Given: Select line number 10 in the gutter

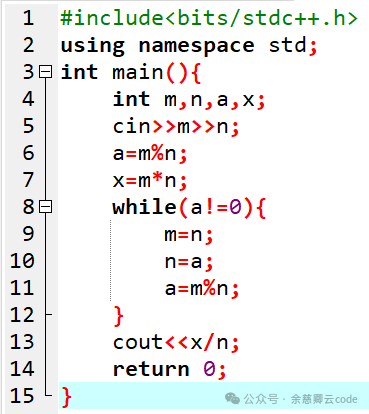Looking at the screenshot, I should (22, 261).
